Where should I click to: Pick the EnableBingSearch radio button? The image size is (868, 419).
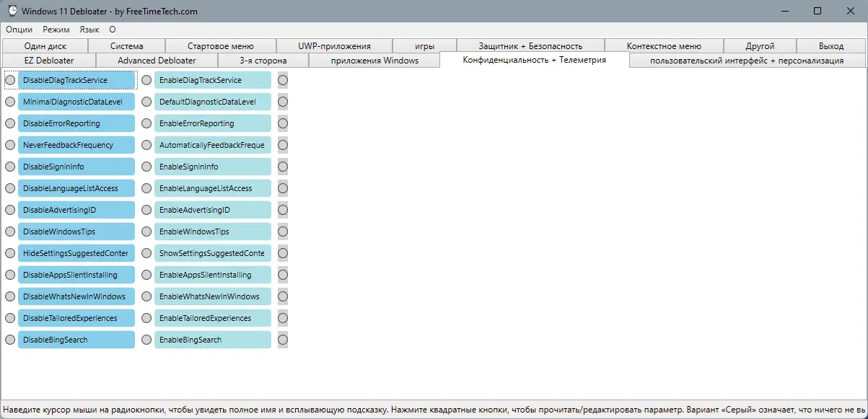click(x=146, y=340)
